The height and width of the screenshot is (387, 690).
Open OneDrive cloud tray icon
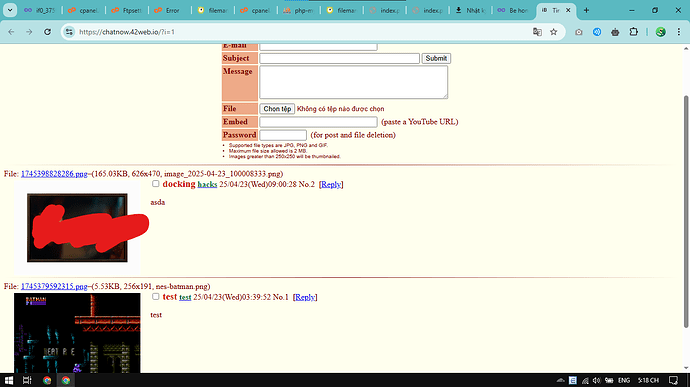pyautogui.click(x=561, y=380)
